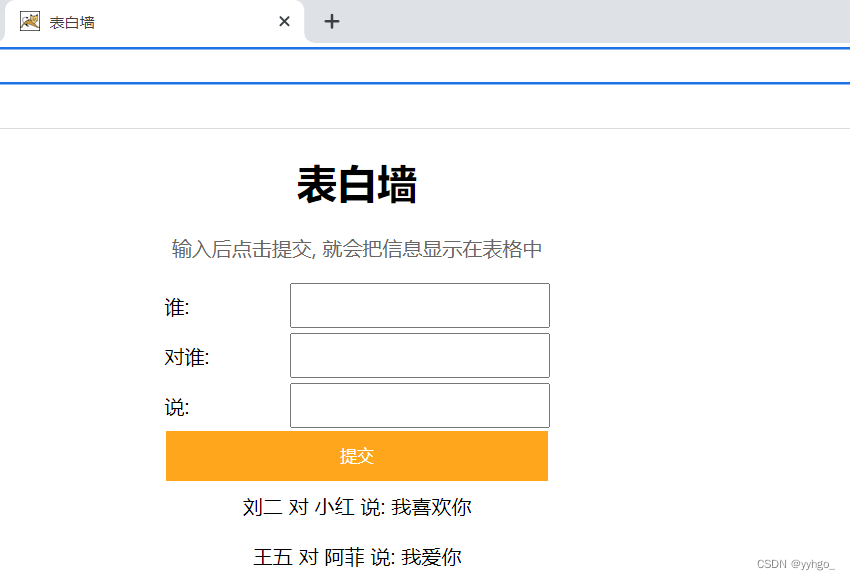This screenshot has width=850, height=580.
Task: Open a new browser tab
Action: tap(331, 20)
